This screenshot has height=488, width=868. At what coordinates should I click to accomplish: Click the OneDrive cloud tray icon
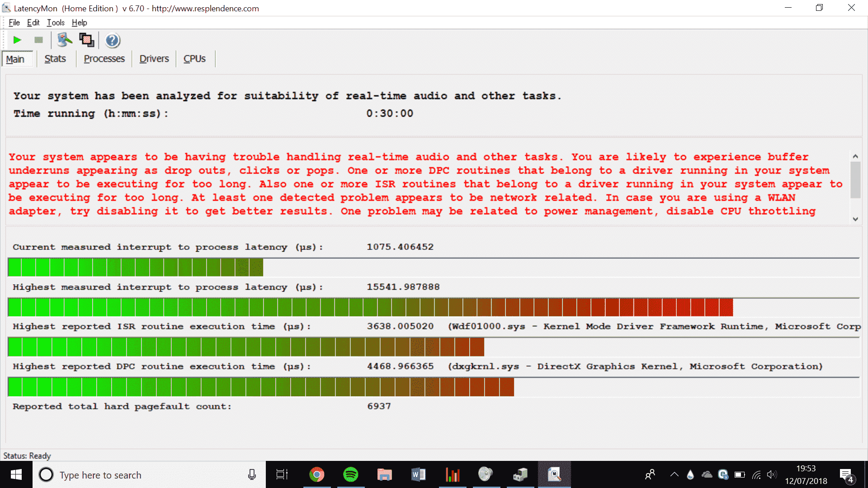pos(707,474)
